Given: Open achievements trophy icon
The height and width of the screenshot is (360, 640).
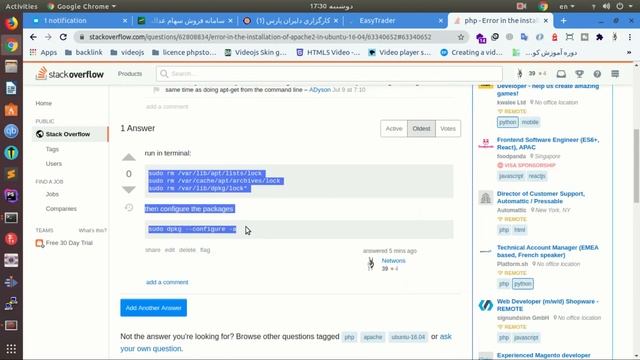Looking at the screenshot, I should (579, 74).
